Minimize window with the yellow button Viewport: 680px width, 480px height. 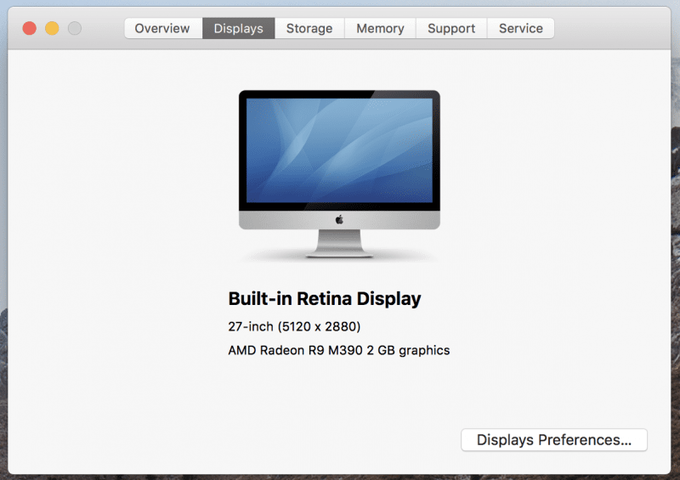(x=52, y=28)
